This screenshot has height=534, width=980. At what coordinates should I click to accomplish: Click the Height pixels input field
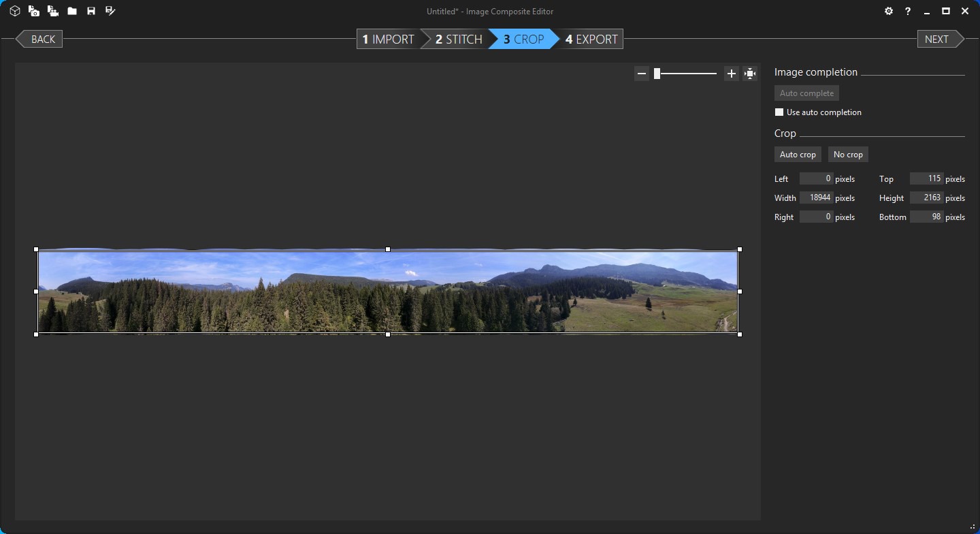point(926,198)
